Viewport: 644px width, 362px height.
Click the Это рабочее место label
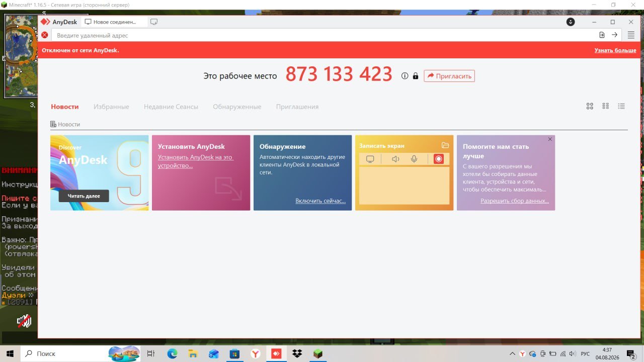click(240, 76)
